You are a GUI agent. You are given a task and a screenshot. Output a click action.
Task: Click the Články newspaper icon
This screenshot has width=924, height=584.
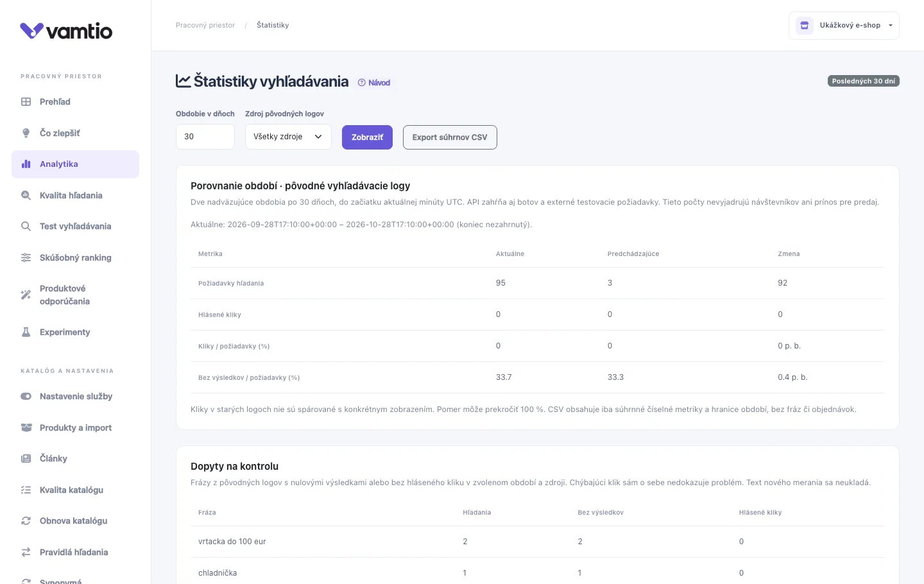[x=26, y=458]
